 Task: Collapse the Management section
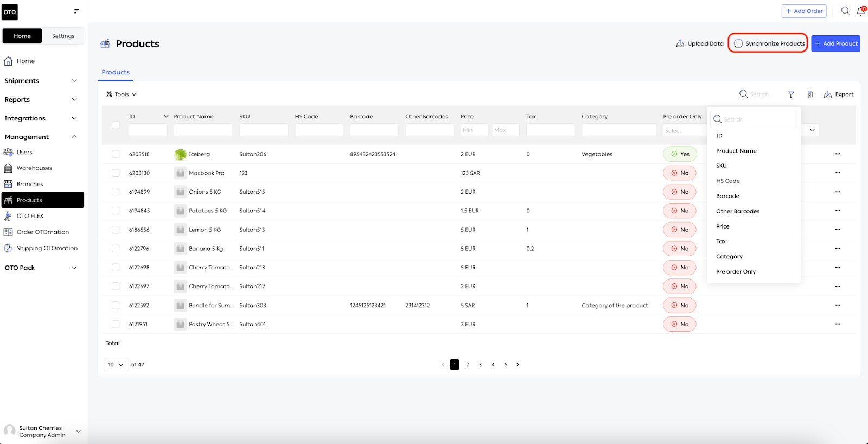point(41,137)
